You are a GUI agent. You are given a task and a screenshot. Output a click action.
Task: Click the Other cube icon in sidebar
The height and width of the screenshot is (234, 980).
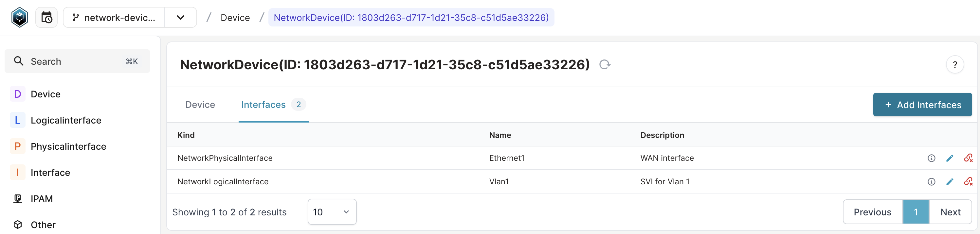(17, 225)
